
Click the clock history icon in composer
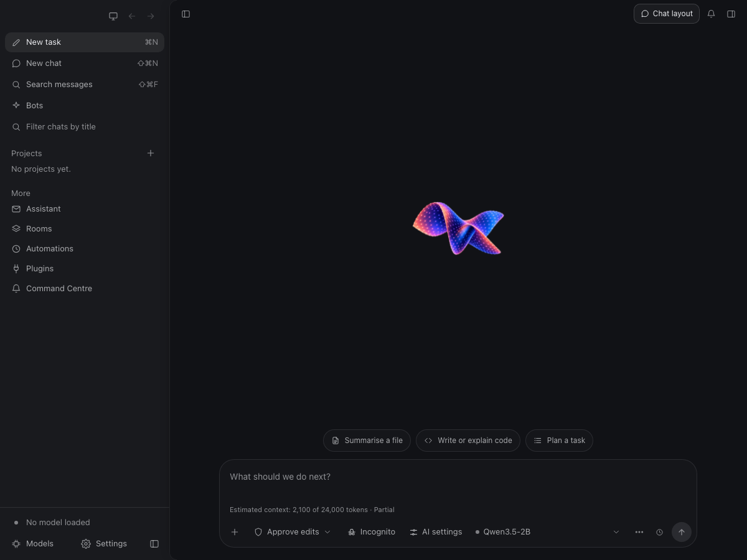(x=659, y=532)
